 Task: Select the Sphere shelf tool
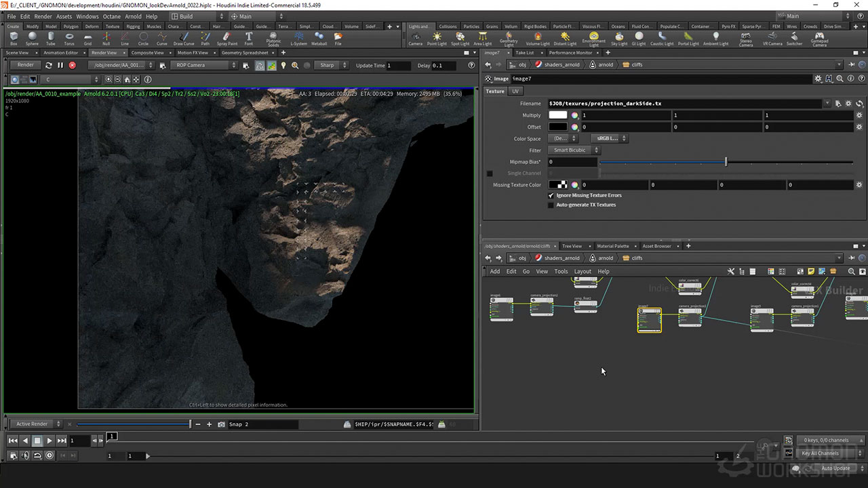[x=32, y=39]
